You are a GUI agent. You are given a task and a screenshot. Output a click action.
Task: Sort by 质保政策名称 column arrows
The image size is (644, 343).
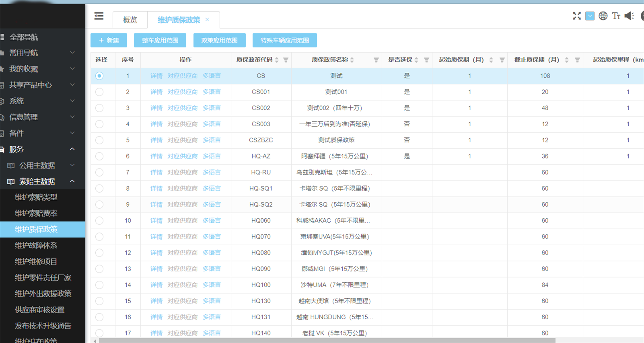point(352,60)
